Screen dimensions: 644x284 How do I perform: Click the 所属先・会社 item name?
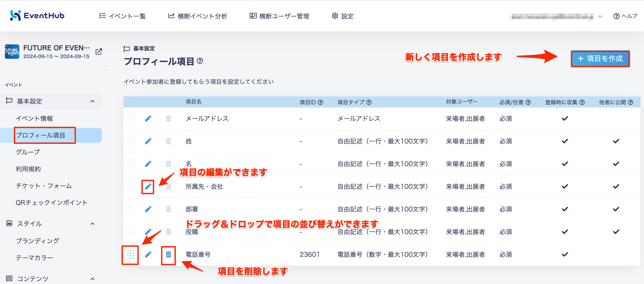[x=204, y=187]
